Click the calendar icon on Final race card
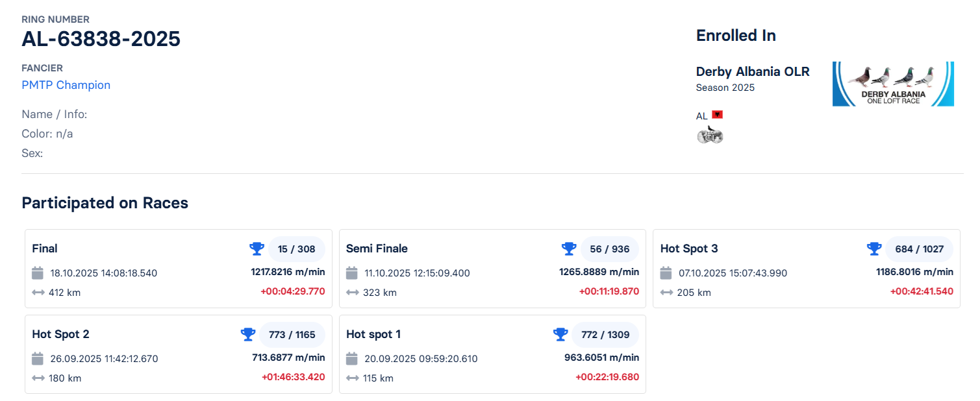 (38, 273)
